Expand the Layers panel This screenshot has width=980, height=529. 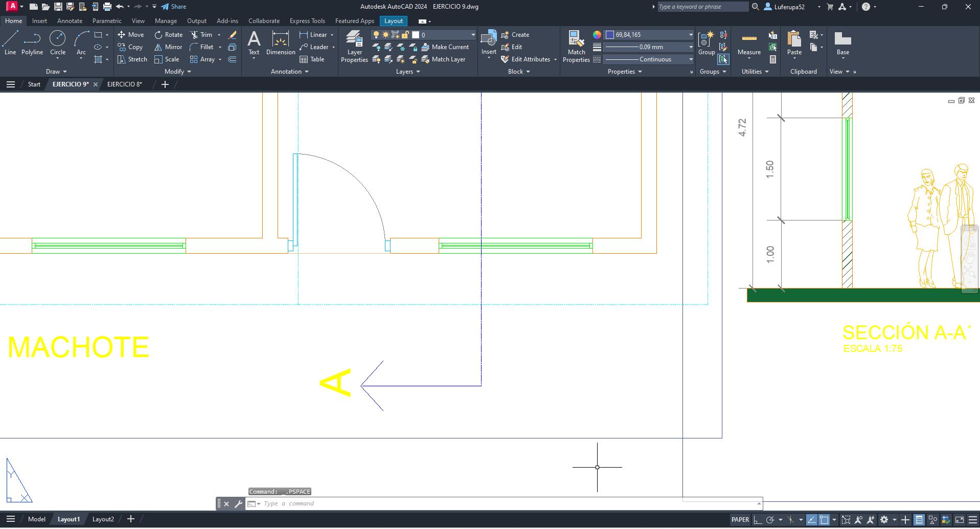[x=408, y=72]
